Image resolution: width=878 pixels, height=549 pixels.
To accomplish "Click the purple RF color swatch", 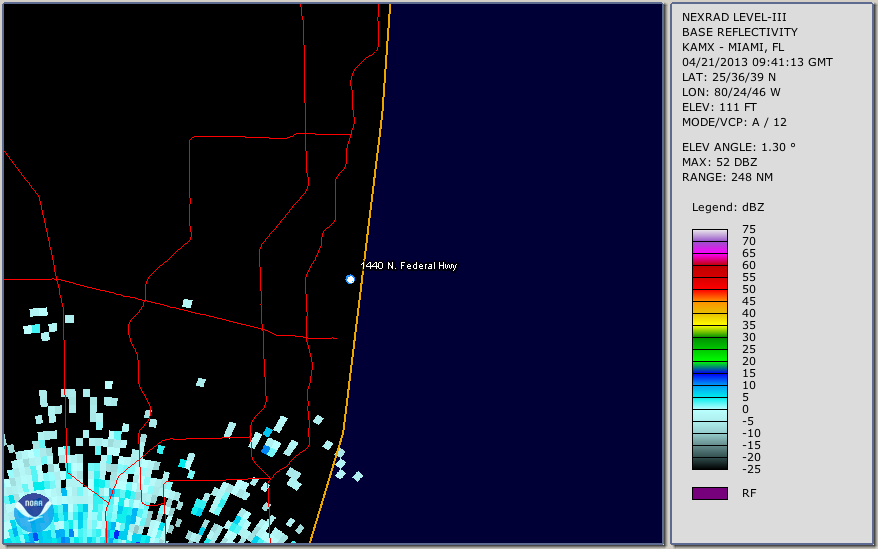I will (x=709, y=493).
